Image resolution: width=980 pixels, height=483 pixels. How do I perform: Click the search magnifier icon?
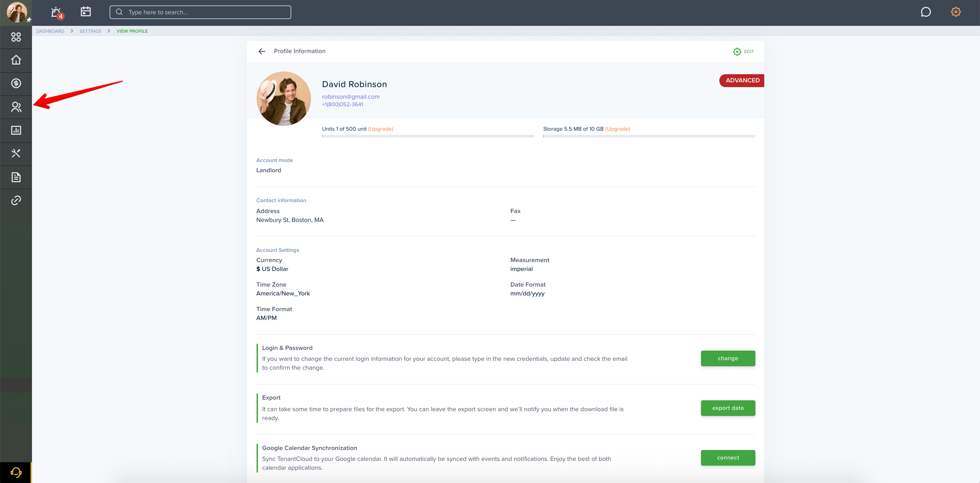[x=119, y=12]
